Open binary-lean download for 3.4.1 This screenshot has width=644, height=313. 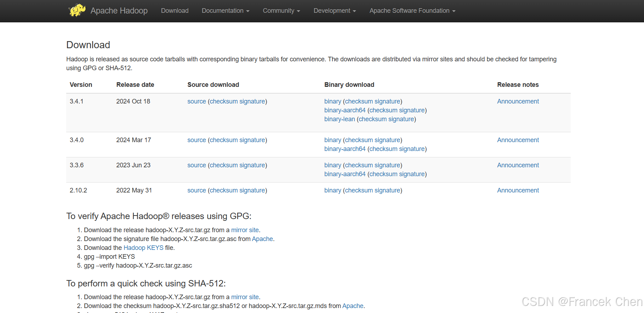point(339,119)
